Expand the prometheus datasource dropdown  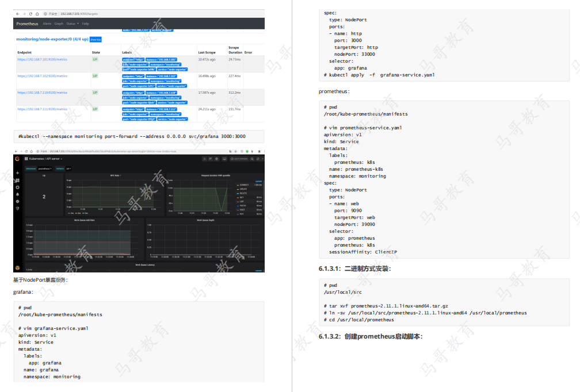click(x=44, y=168)
